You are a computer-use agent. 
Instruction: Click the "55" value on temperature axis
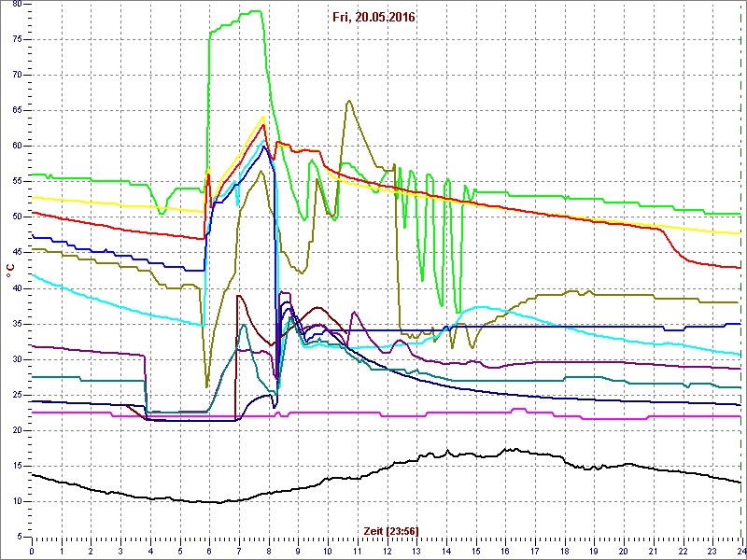click(x=16, y=182)
